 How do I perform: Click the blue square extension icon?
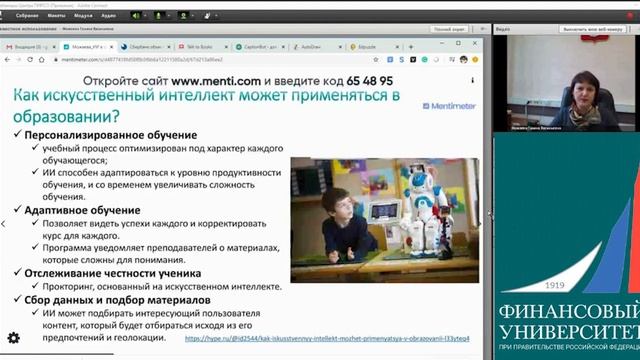click(390, 60)
